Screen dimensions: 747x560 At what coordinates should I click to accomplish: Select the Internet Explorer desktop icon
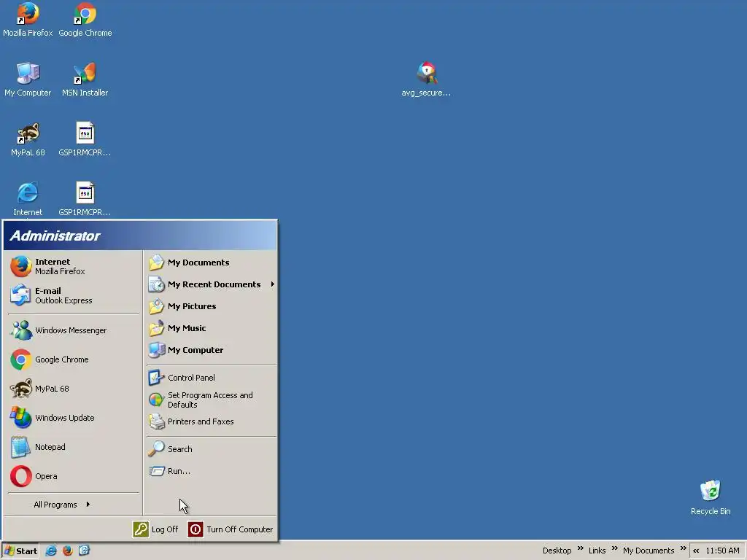point(28,199)
